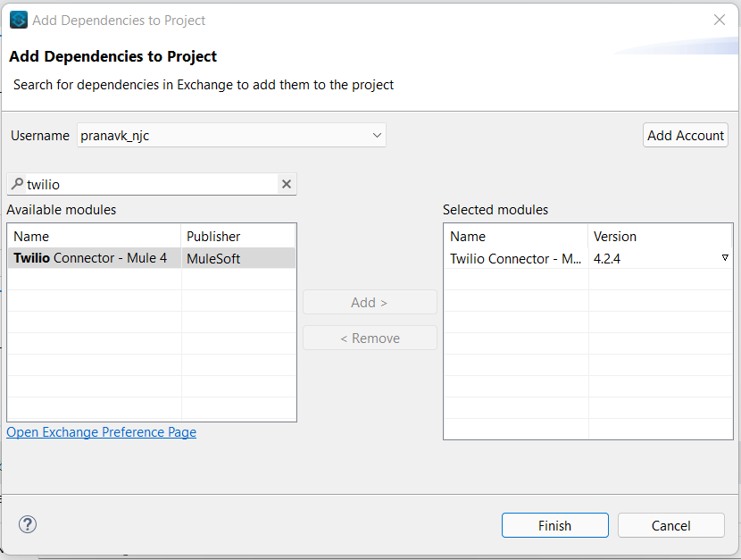Open Exchange Preference Page link

click(x=101, y=432)
